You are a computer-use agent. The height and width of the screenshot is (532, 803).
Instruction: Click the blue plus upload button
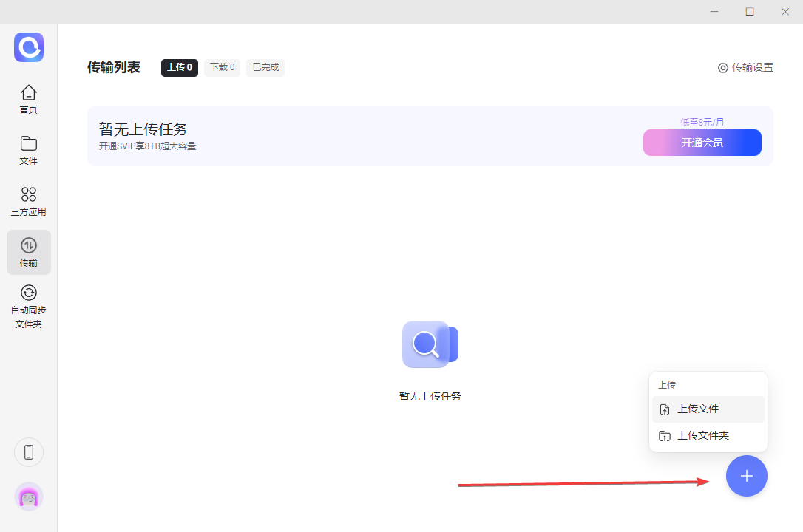coord(746,476)
